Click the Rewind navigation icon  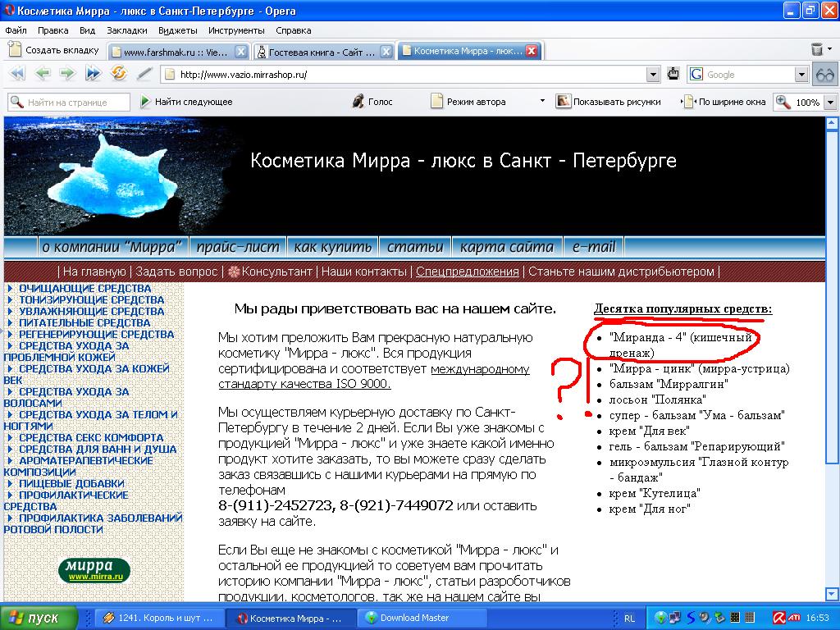[16, 74]
